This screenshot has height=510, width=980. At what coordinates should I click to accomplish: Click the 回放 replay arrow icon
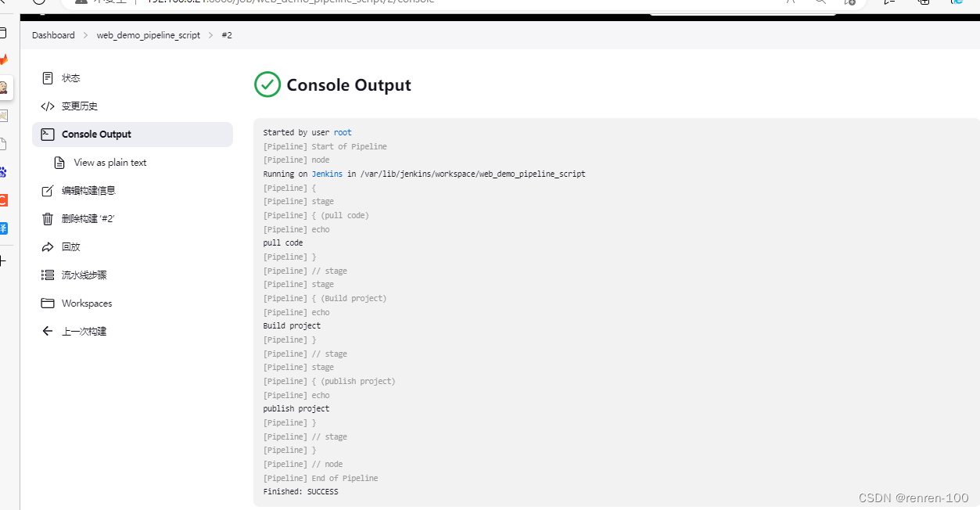coord(48,247)
